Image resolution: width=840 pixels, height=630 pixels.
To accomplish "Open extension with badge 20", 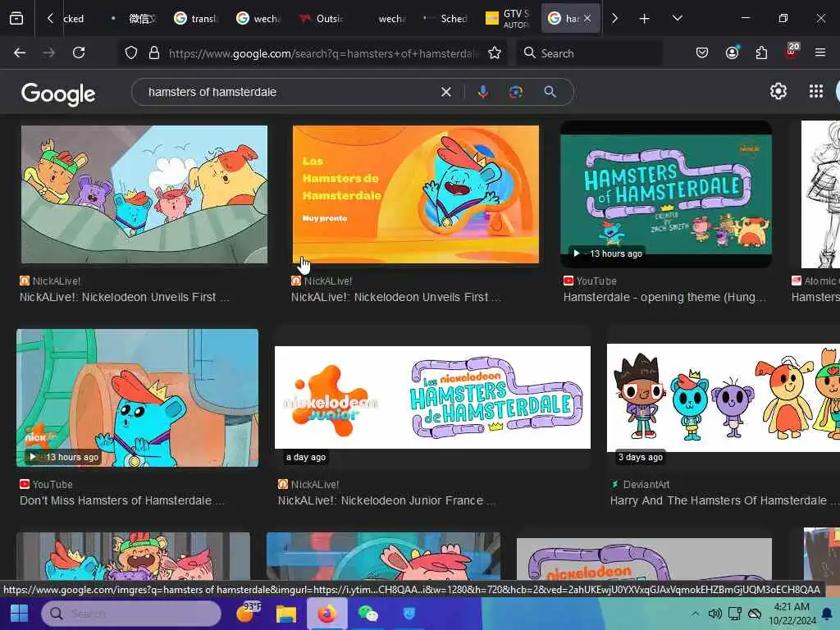I will pos(792,52).
